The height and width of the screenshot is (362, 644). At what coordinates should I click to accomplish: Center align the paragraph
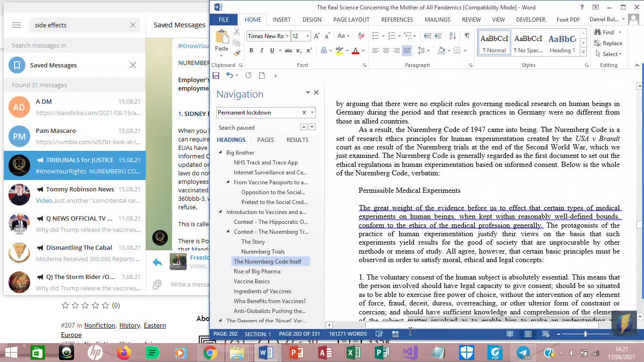386,50
